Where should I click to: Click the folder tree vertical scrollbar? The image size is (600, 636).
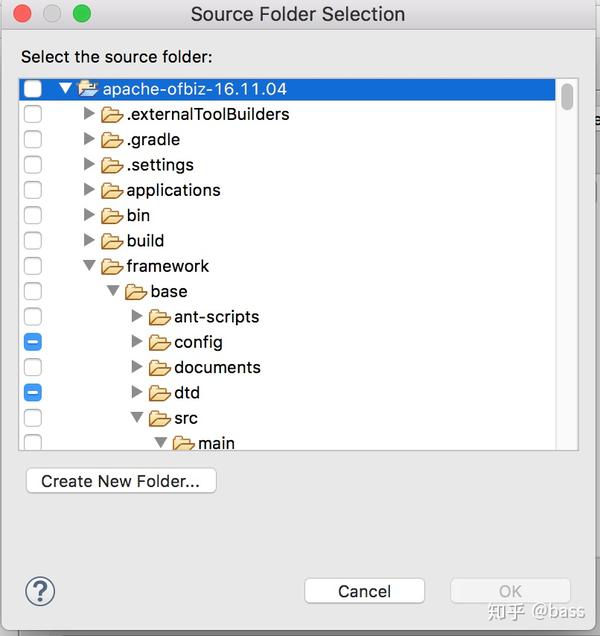567,264
